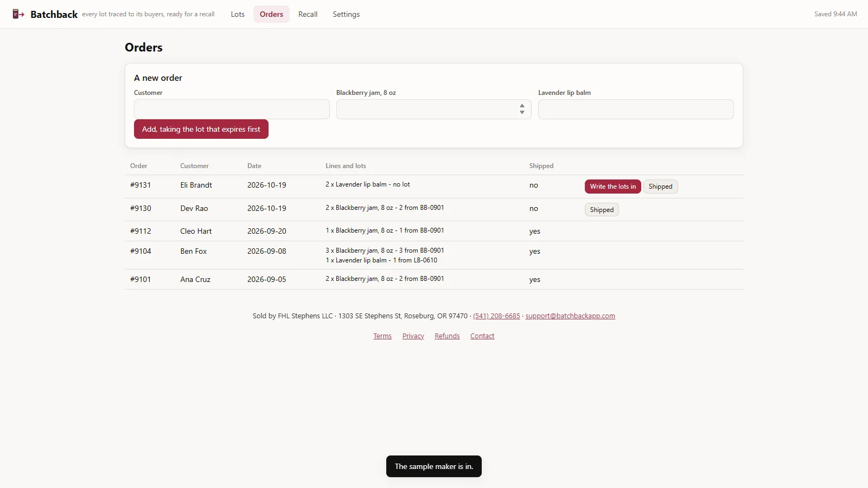The width and height of the screenshot is (868, 488).
Task: Click the 'Saved 9:44 AM' status text
Action: tap(835, 14)
